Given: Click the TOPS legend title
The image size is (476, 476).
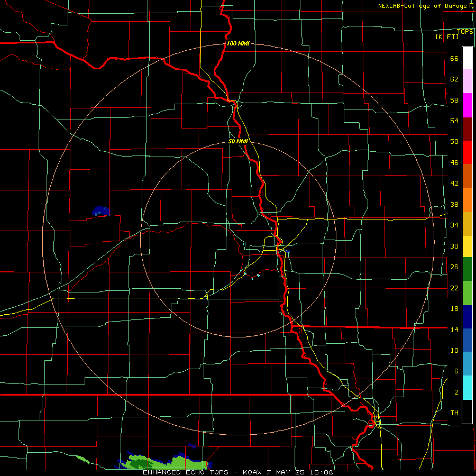Looking at the screenshot, I should pyautogui.click(x=465, y=31).
